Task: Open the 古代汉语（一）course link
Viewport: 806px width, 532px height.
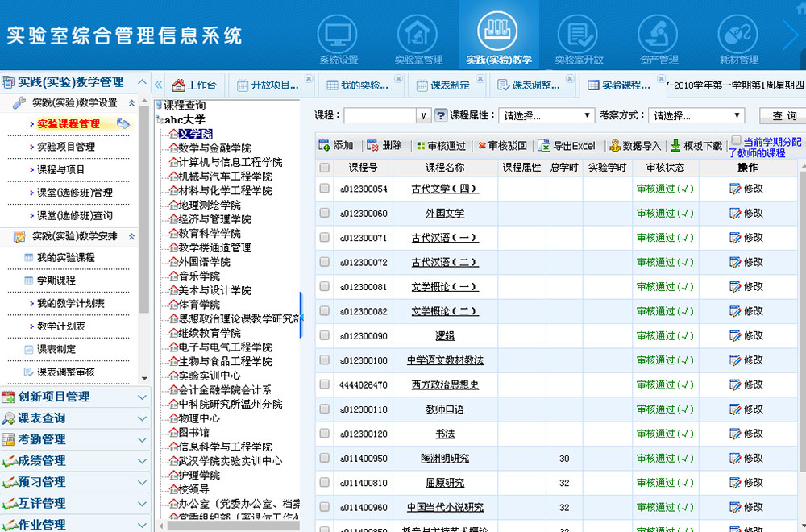Action: 445,238
